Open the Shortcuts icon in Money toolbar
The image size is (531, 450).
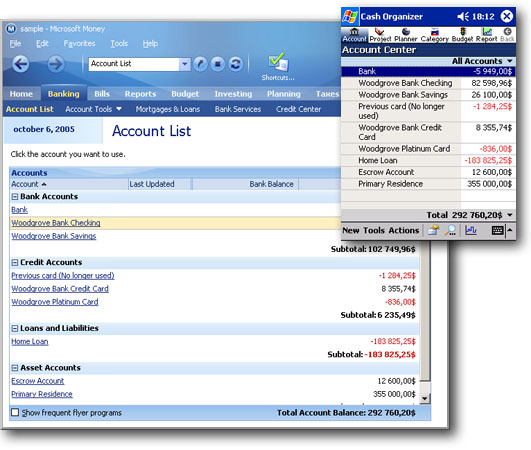[x=278, y=66]
